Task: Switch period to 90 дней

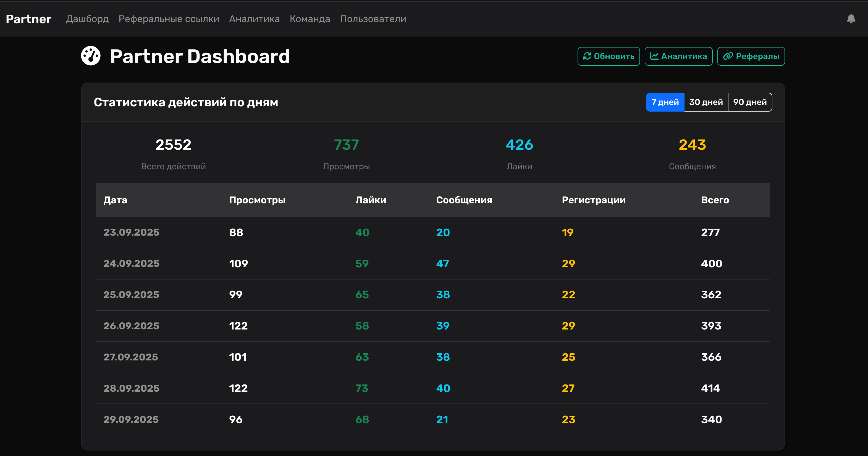Action: (x=750, y=102)
